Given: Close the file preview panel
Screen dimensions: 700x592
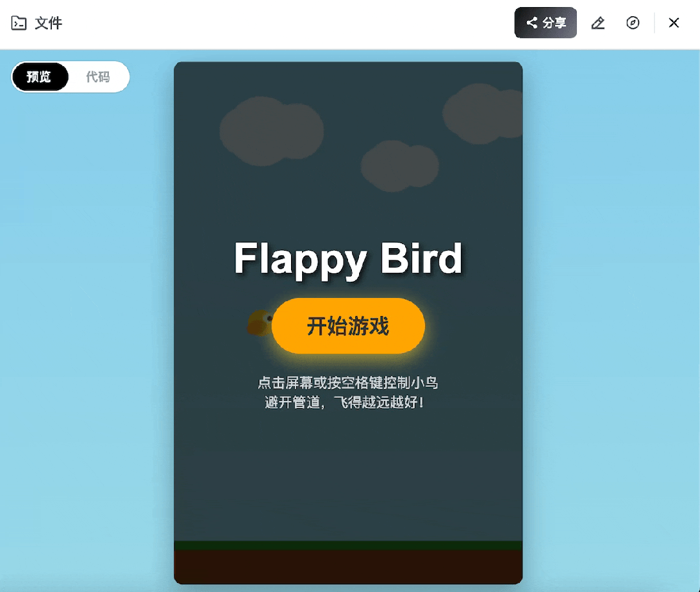Looking at the screenshot, I should coord(673,23).
